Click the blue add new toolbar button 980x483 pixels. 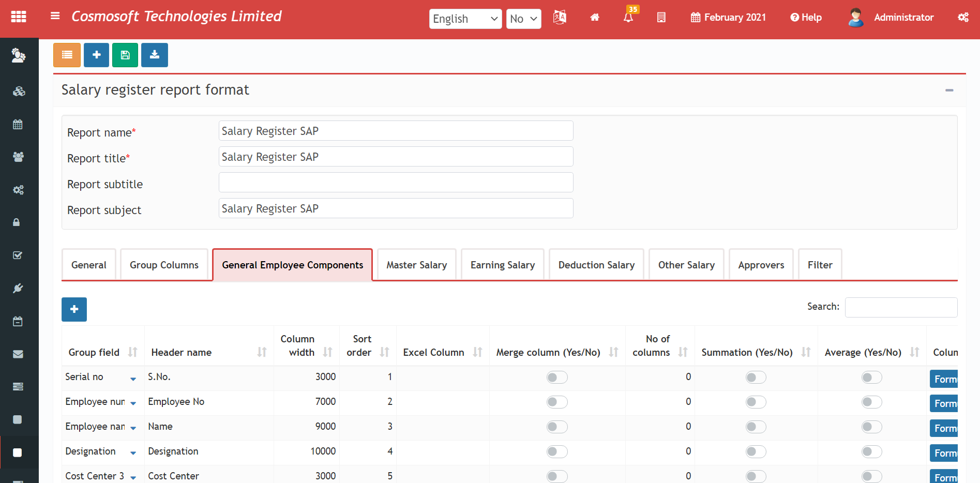click(96, 55)
